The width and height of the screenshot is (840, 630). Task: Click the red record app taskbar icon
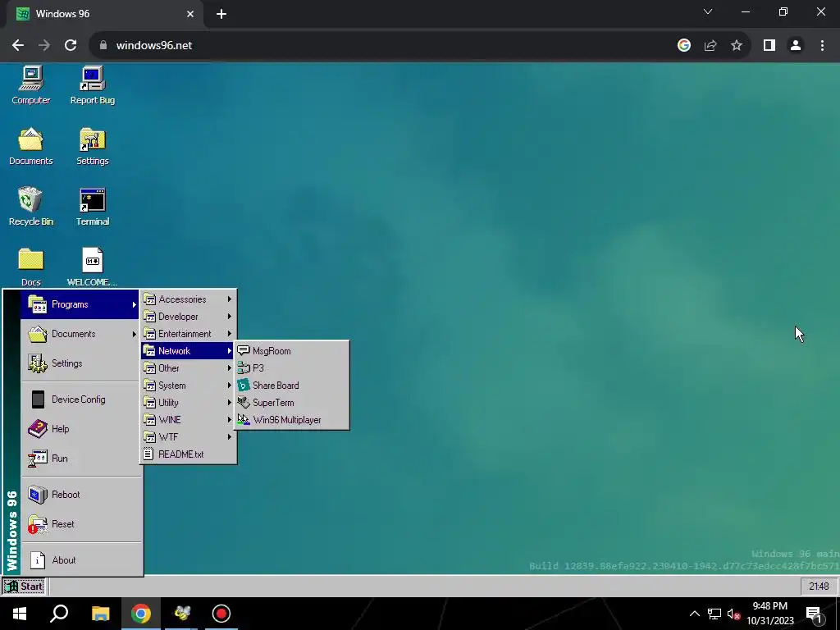pos(221,614)
